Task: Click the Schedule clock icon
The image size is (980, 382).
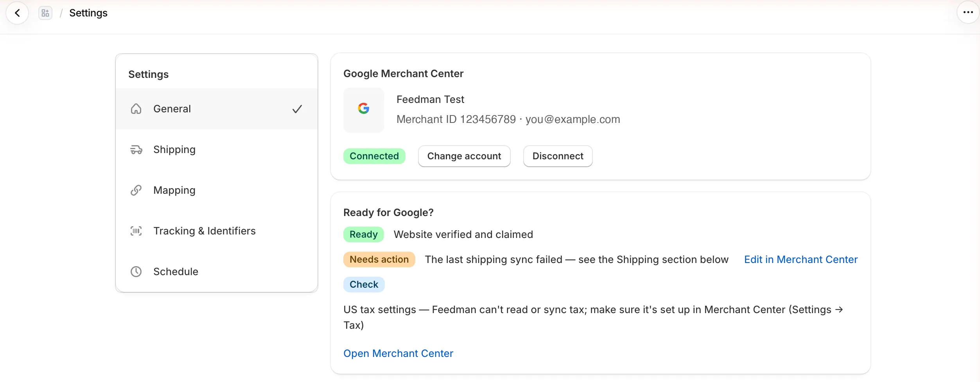Action: pos(136,272)
